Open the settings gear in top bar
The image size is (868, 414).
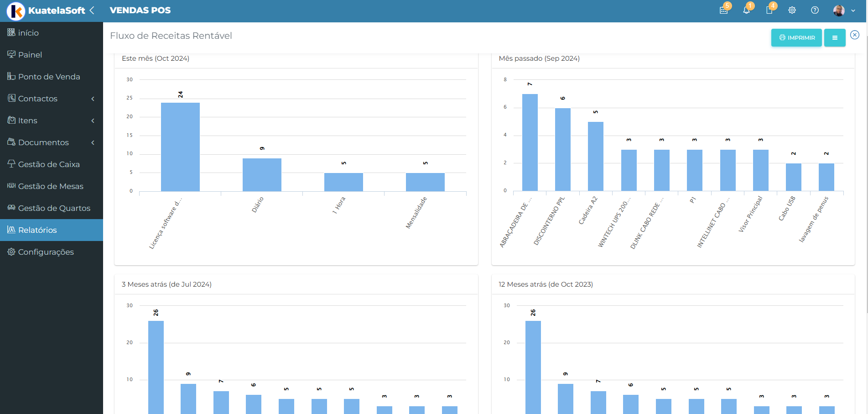pos(792,10)
